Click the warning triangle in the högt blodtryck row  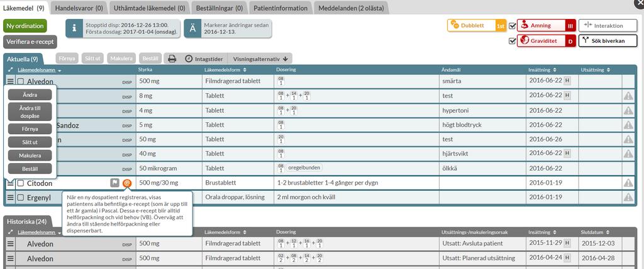pos(628,125)
